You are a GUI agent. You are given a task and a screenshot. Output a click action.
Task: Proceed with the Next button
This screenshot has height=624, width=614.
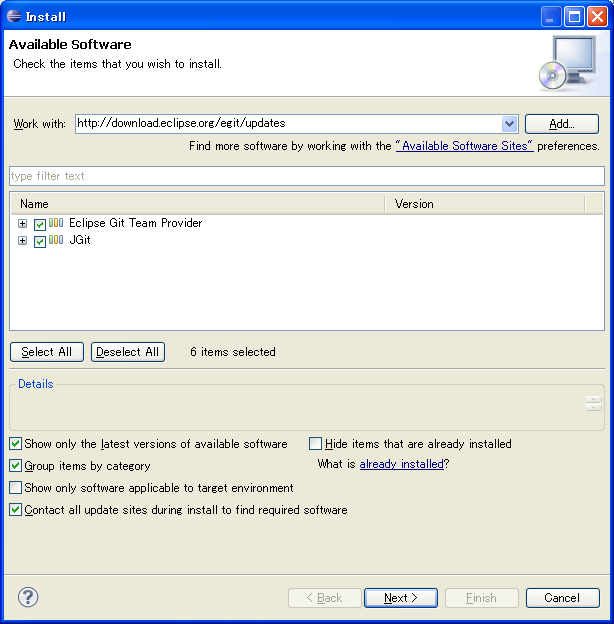[x=401, y=598]
